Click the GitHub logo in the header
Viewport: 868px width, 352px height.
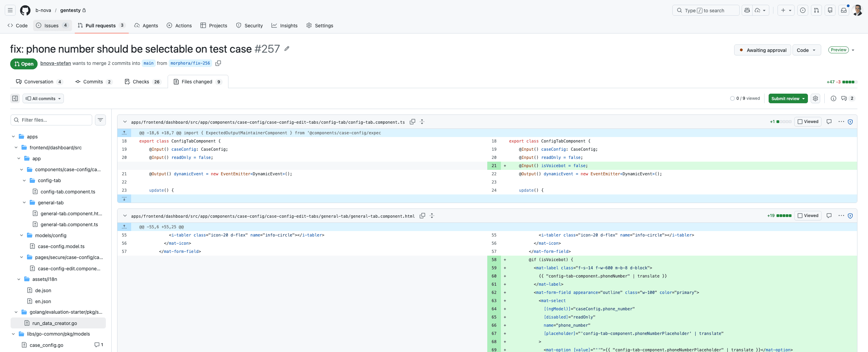(25, 10)
